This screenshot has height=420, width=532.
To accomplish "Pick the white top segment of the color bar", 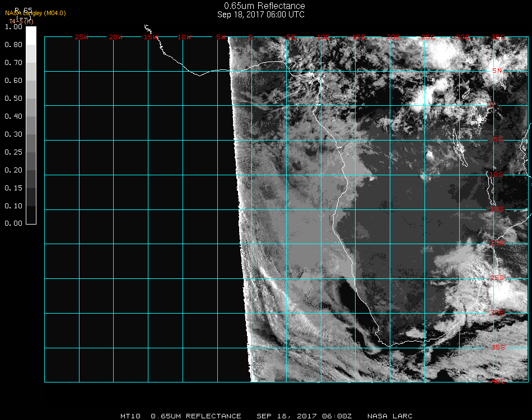I will coord(31,36).
